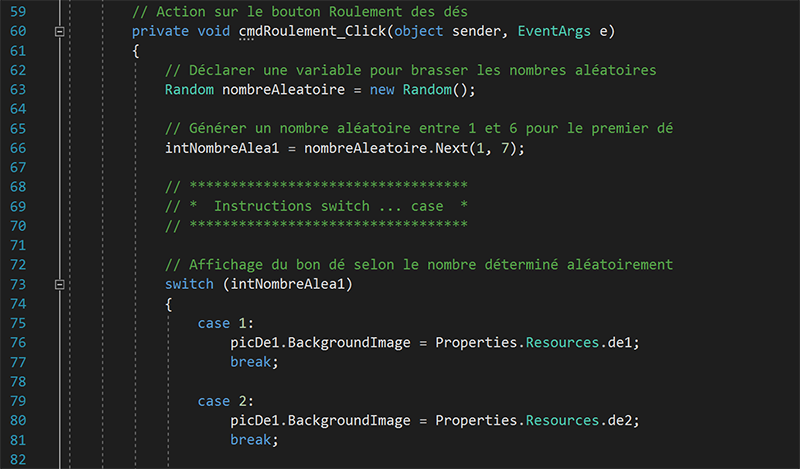
Task: Collapse the cmdRoulement_Click method at line 60
Action: coord(60,32)
